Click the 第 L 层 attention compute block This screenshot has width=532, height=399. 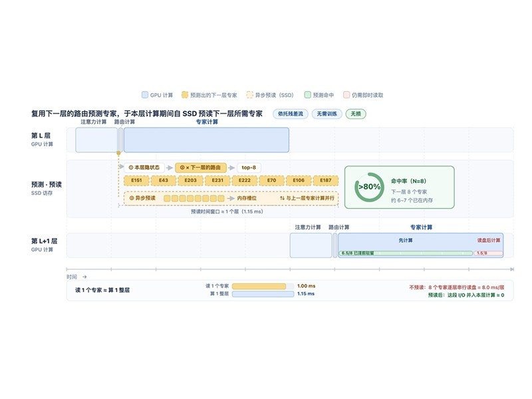96,140
